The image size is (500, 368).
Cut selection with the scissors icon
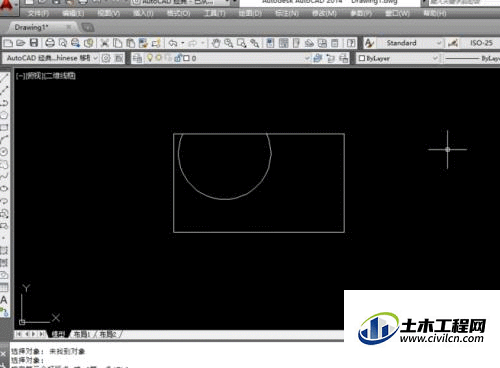pyautogui.click(x=105, y=43)
